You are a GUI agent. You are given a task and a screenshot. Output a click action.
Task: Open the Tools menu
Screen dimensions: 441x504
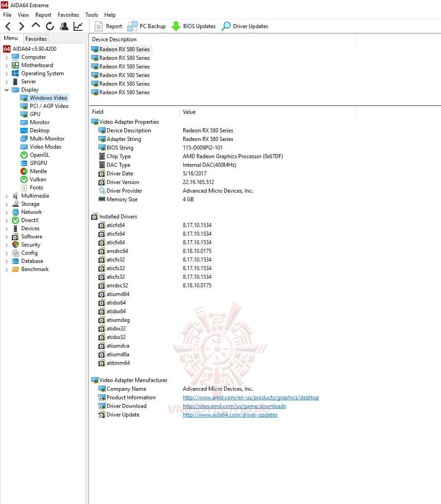[x=92, y=15]
